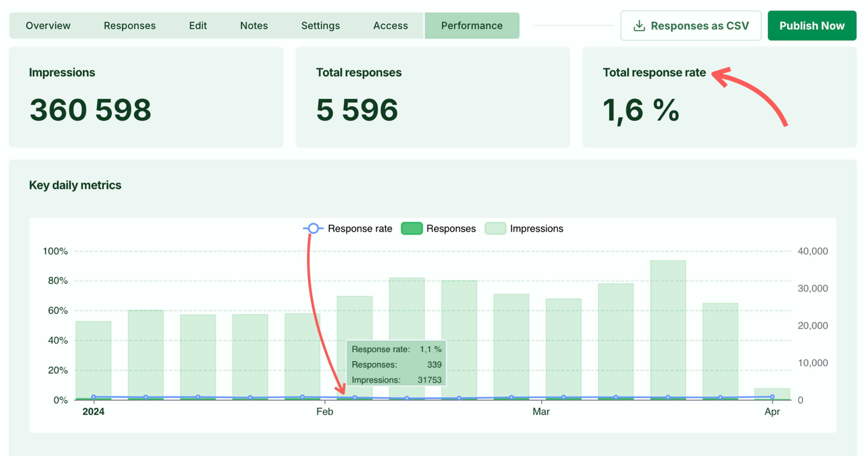This screenshot has width=868, height=456.
Task: Click the Total responses value 5 596
Action: (357, 110)
